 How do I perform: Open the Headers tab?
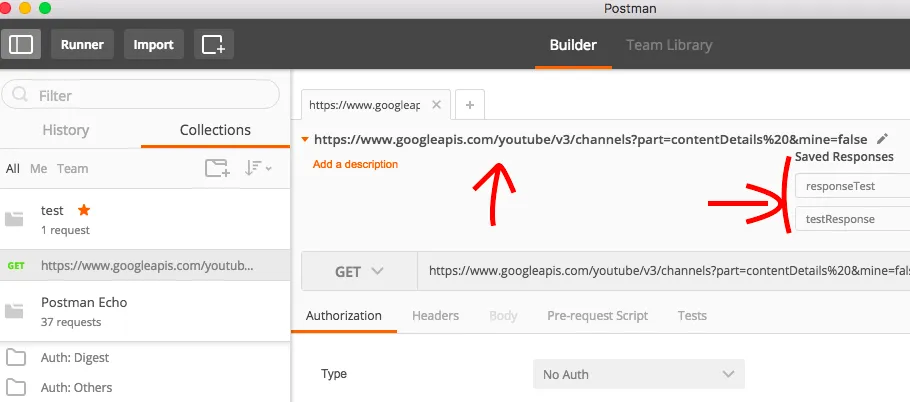pyautogui.click(x=435, y=316)
